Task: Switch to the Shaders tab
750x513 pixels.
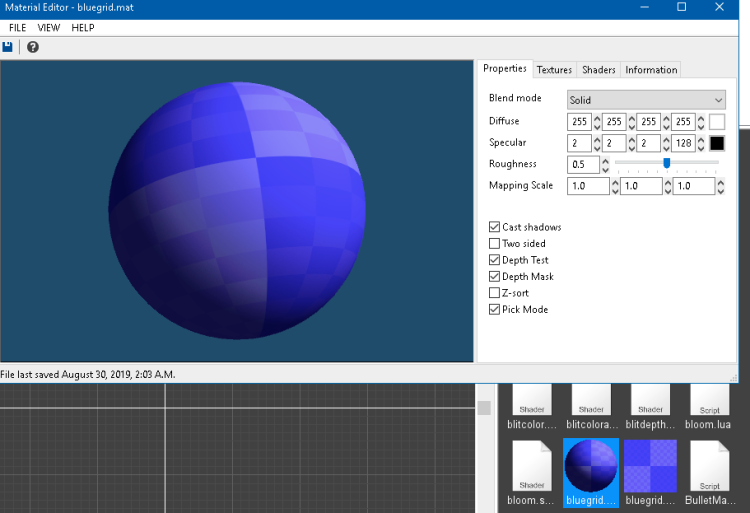Action: point(599,70)
